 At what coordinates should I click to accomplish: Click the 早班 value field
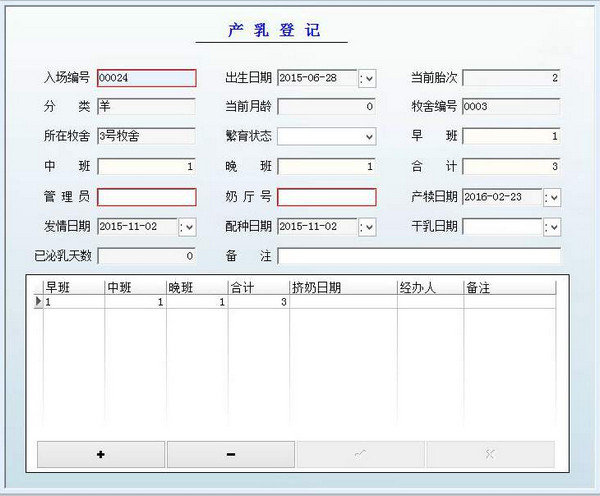click(x=510, y=136)
